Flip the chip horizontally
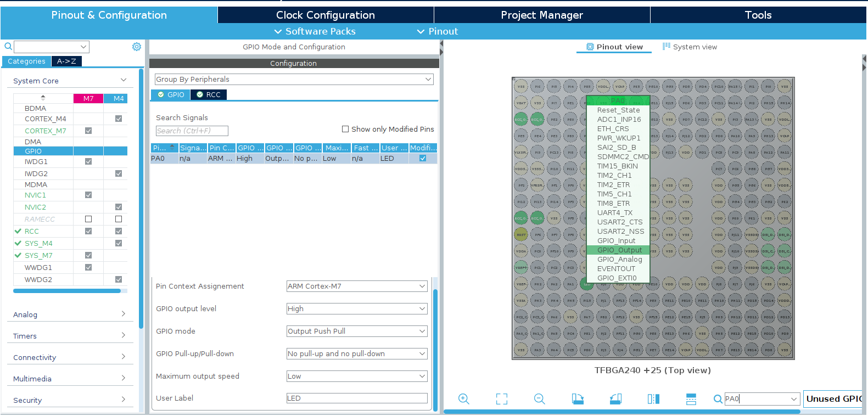The height and width of the screenshot is (416, 868). tap(653, 399)
